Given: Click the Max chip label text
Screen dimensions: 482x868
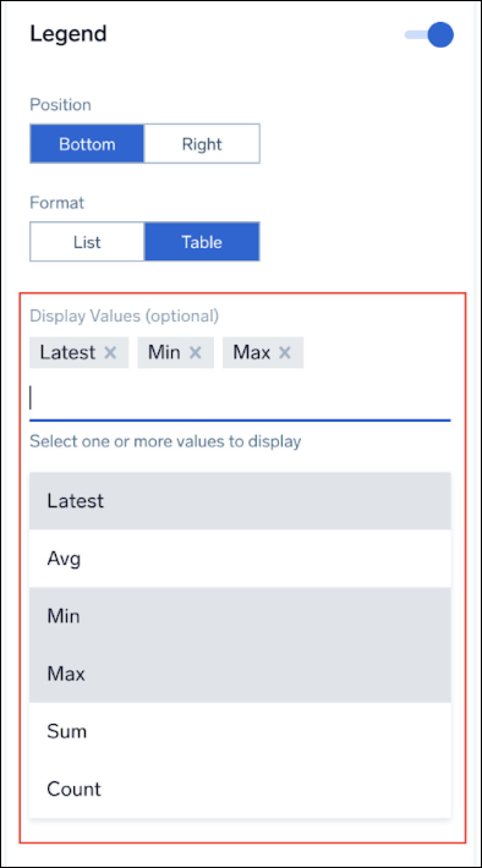Looking at the screenshot, I should [x=251, y=353].
